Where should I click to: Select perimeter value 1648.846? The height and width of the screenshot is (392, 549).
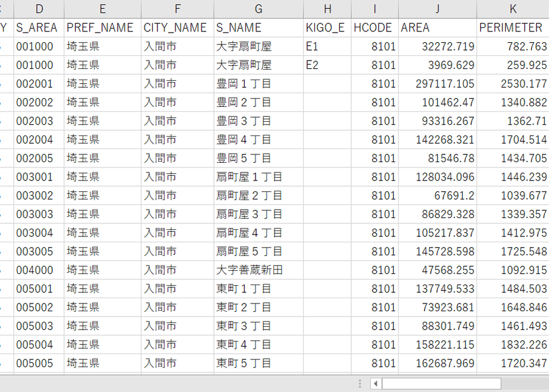pyautogui.click(x=513, y=307)
